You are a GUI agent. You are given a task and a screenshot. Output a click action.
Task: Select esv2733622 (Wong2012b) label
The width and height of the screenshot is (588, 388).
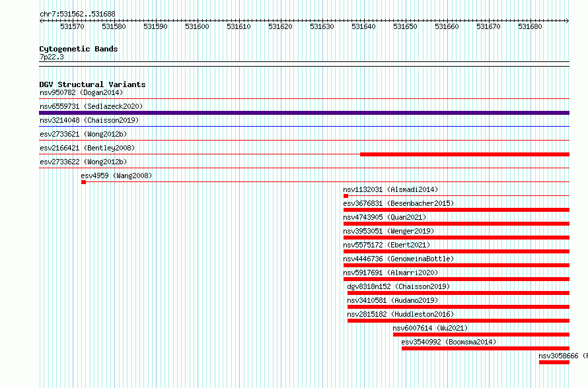(x=83, y=162)
